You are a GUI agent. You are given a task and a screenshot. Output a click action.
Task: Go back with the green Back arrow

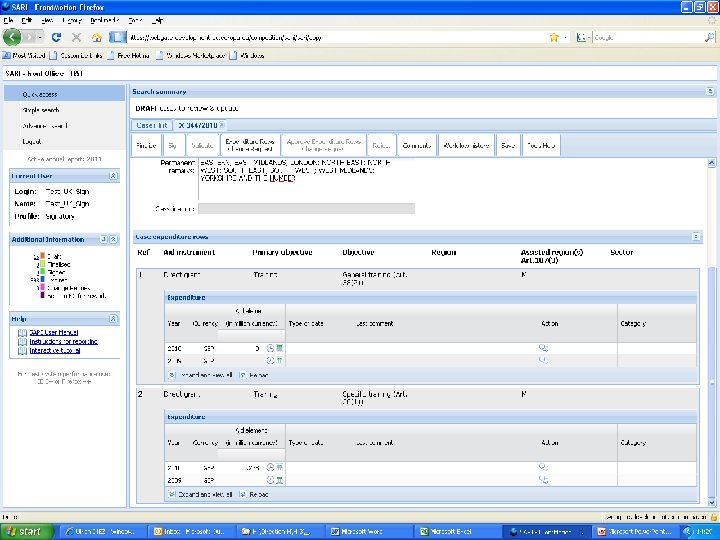pos(12,37)
